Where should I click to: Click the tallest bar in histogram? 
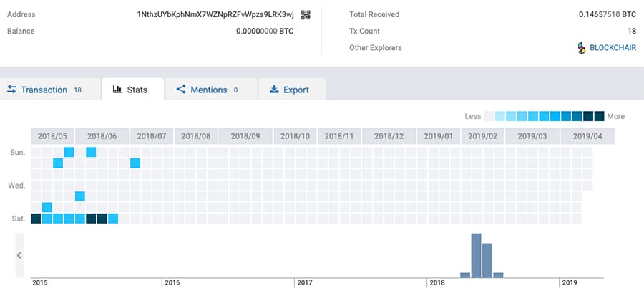[476, 255]
